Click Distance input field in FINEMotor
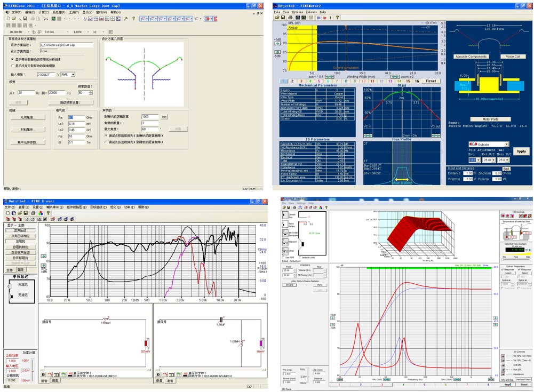The width and height of the screenshot is (534, 392). click(469, 173)
